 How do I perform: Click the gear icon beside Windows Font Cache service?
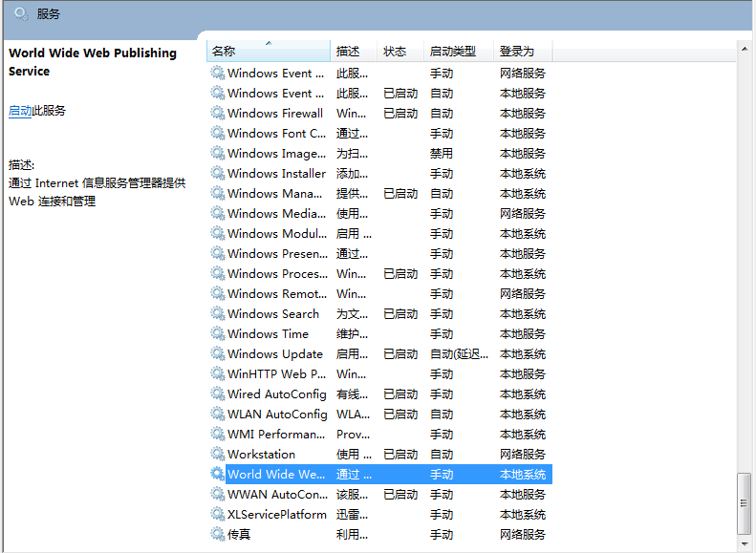click(218, 134)
